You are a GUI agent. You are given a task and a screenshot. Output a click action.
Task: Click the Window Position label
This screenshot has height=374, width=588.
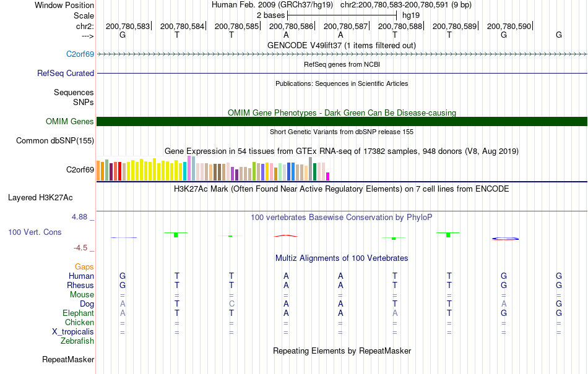tap(64, 5)
